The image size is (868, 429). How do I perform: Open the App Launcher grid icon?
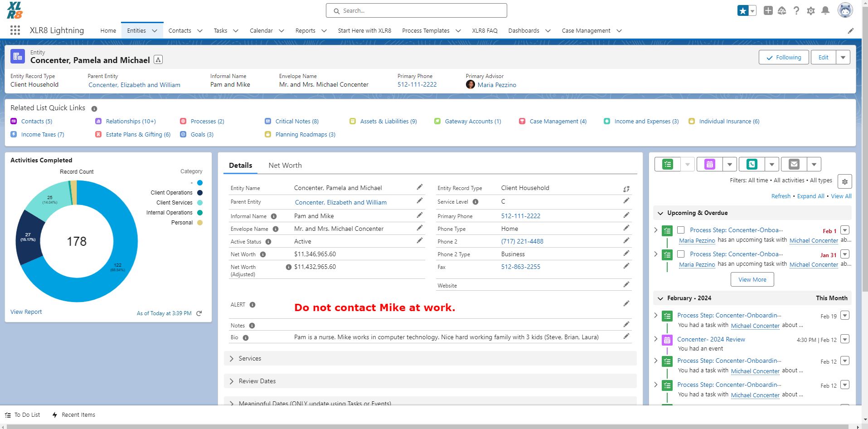[x=15, y=30]
